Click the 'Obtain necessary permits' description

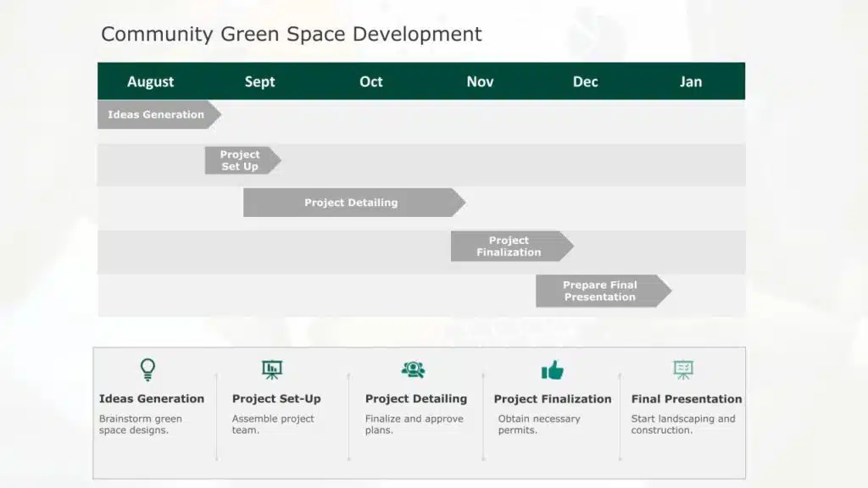(x=539, y=424)
